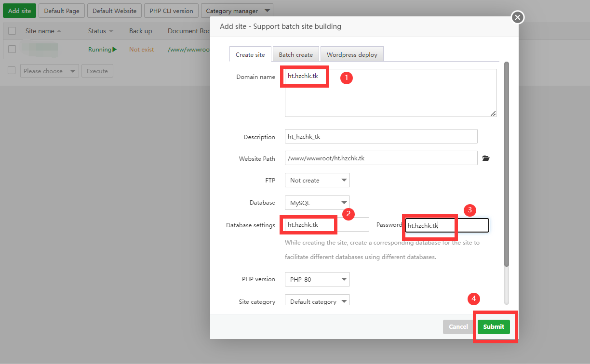Click the Status column filter arrow
This screenshot has width=590, height=364.
click(x=111, y=31)
